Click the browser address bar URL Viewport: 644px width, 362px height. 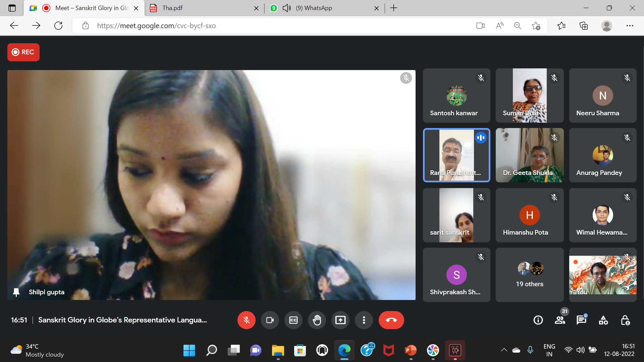coord(156,26)
